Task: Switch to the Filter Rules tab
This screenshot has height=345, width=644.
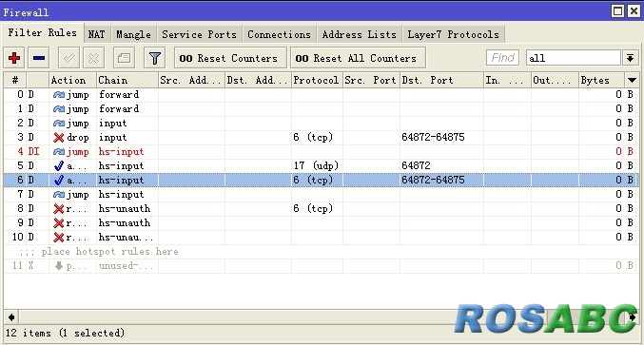Action: pyautogui.click(x=42, y=33)
